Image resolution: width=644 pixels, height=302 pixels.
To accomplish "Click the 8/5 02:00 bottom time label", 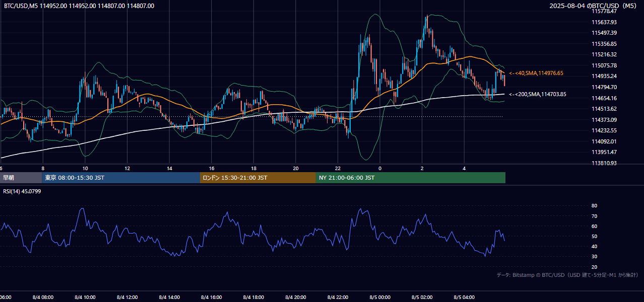I will tap(422, 297).
